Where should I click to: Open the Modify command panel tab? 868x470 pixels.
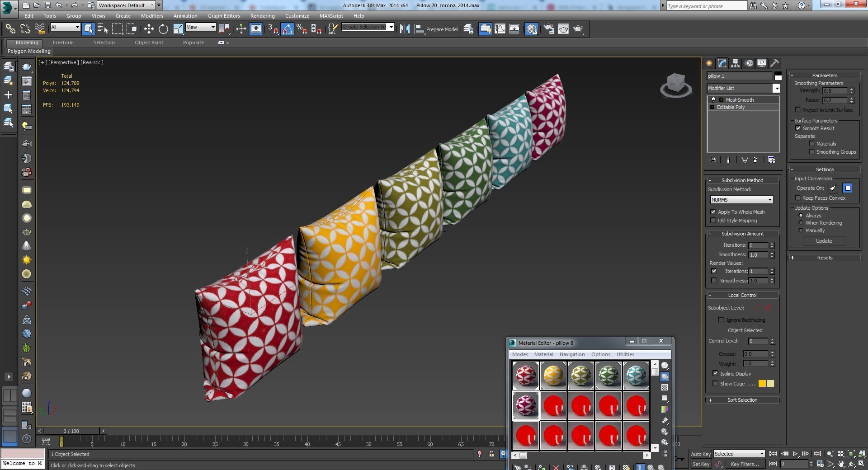pos(722,63)
